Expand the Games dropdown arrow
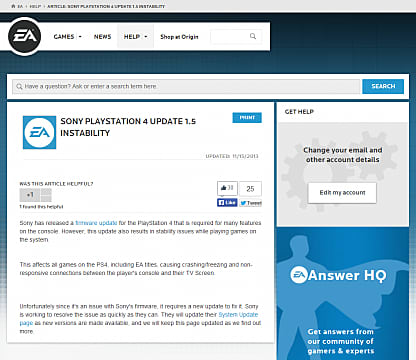Image resolution: width=416 pixels, height=360 pixels. 80,37
